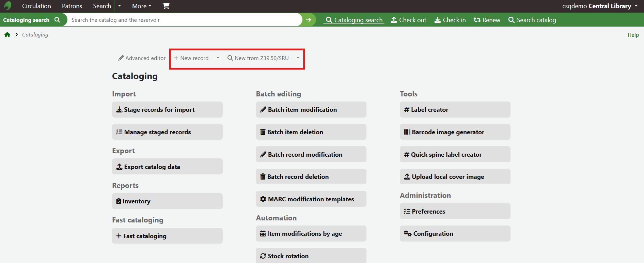Open the Search menu dropdown caret

(120, 6)
